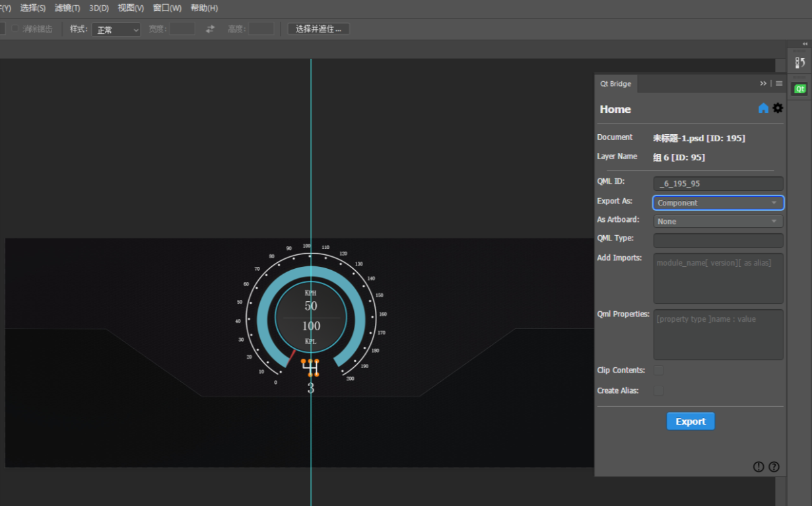Open the question mark help icon

[x=774, y=467]
